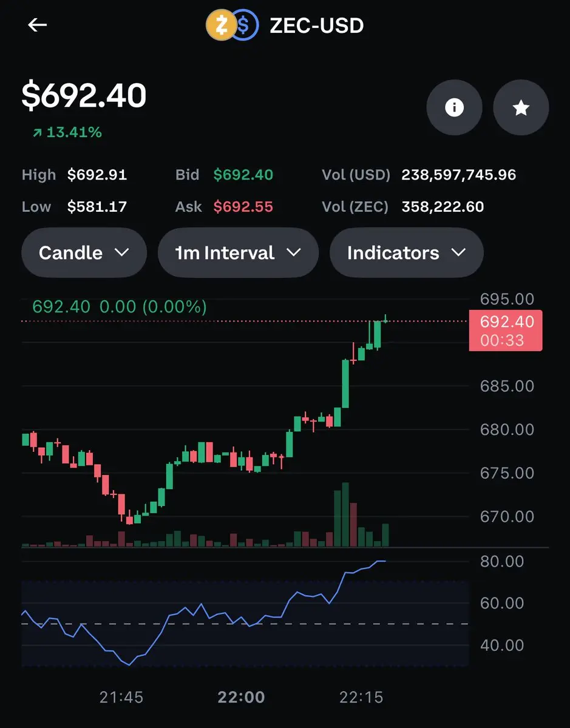
Task: Tap the 21:45 time axis label
Action: 121,697
